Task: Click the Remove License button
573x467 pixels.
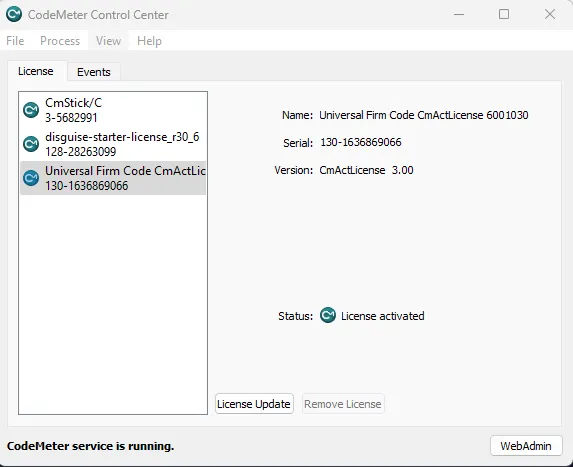Action: click(x=343, y=404)
